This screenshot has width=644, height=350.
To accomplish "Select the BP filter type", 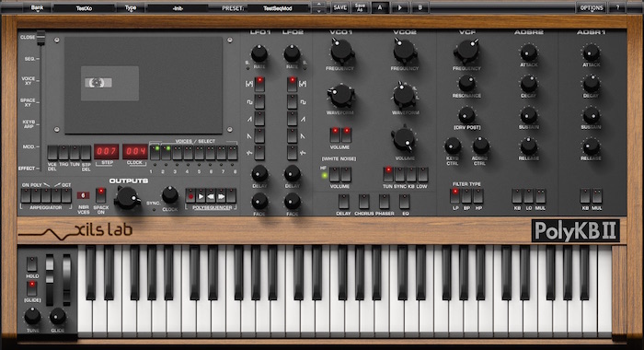I will click(x=466, y=196).
